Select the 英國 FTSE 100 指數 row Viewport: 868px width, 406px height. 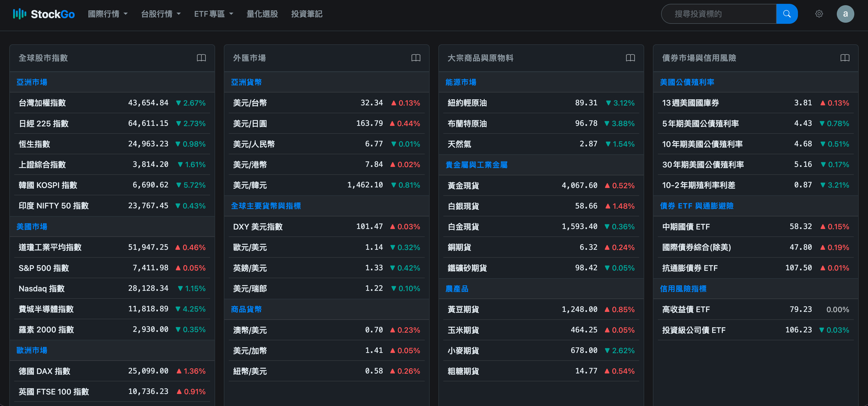coord(112,391)
